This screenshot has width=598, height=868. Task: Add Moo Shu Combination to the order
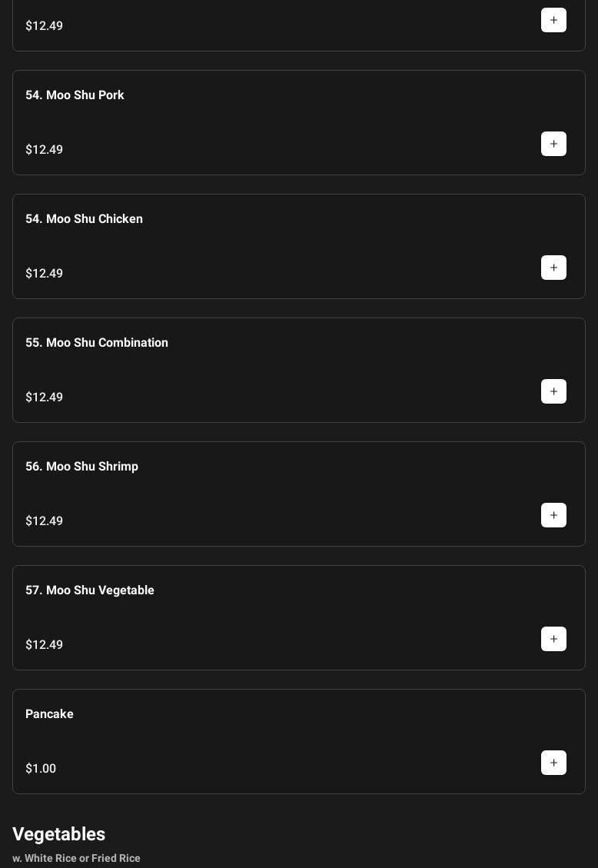click(x=553, y=391)
